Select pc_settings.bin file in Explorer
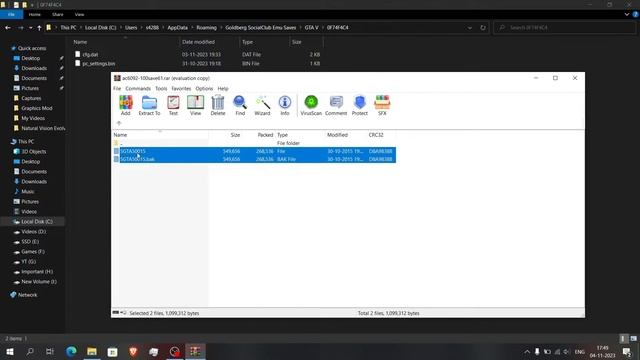640x360 pixels. click(98, 64)
